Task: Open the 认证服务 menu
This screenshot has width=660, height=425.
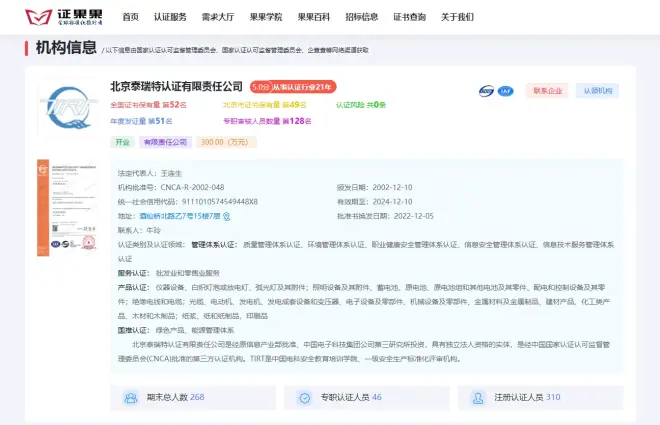Action: click(170, 17)
